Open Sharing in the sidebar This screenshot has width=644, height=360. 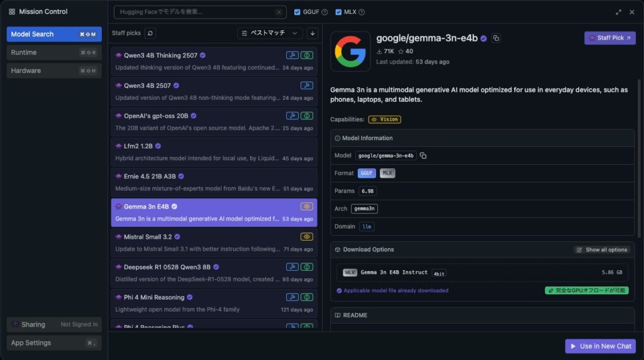[54, 324]
